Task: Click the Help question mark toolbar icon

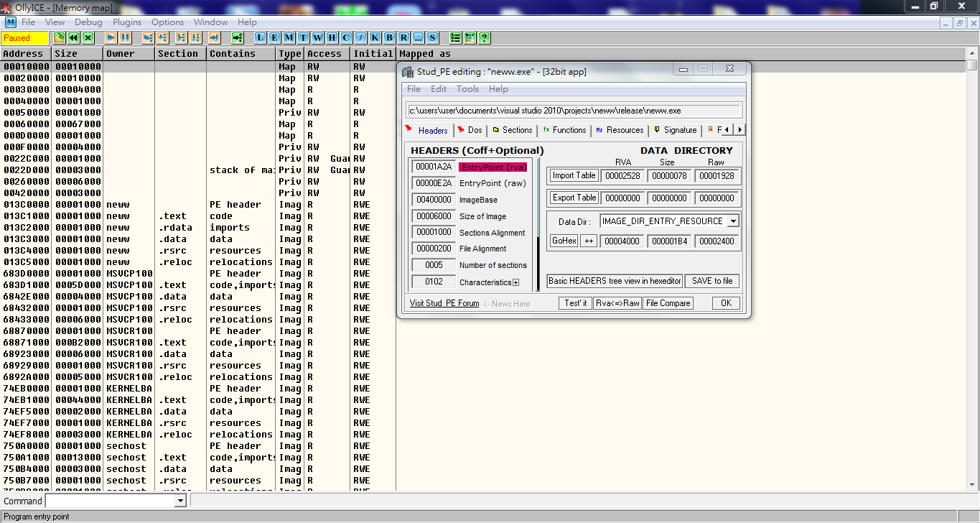Action: click(485, 37)
